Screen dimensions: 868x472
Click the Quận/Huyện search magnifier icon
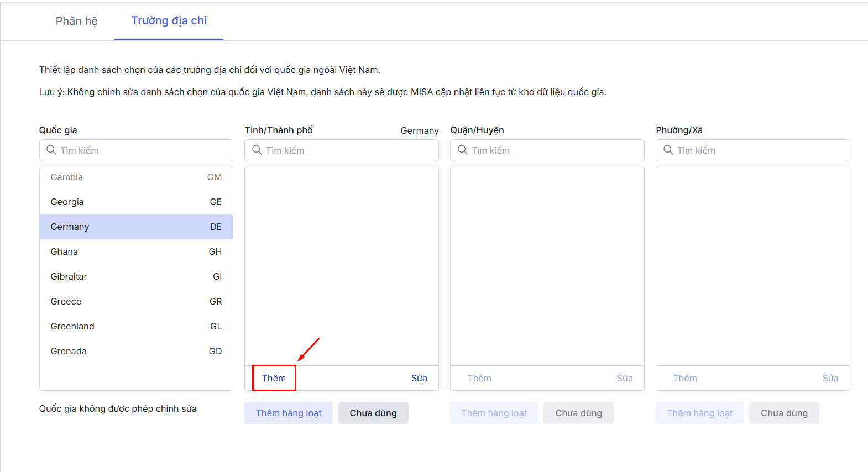click(463, 150)
